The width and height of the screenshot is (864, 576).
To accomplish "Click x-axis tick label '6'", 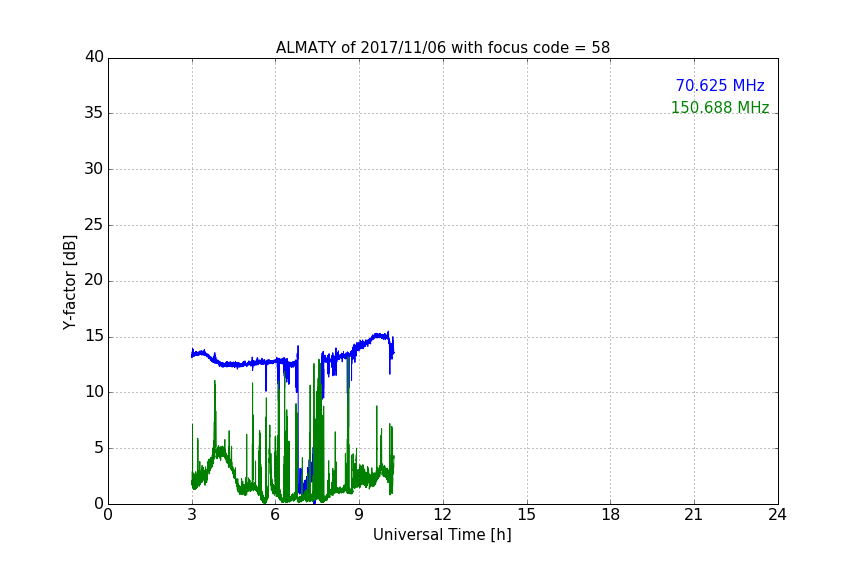I will click(275, 515).
